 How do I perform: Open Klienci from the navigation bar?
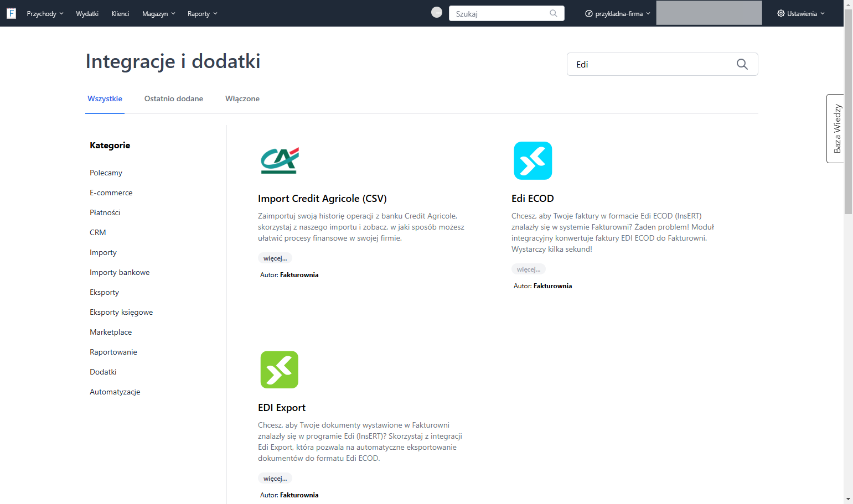pyautogui.click(x=120, y=13)
